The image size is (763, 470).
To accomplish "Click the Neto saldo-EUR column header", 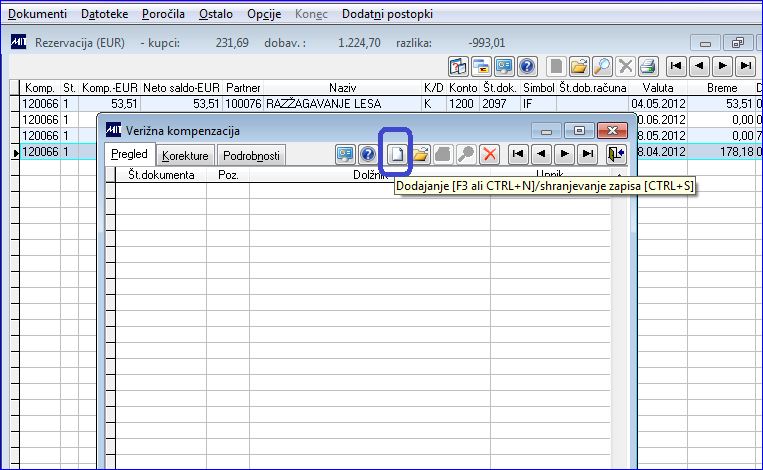I will 181,88.
